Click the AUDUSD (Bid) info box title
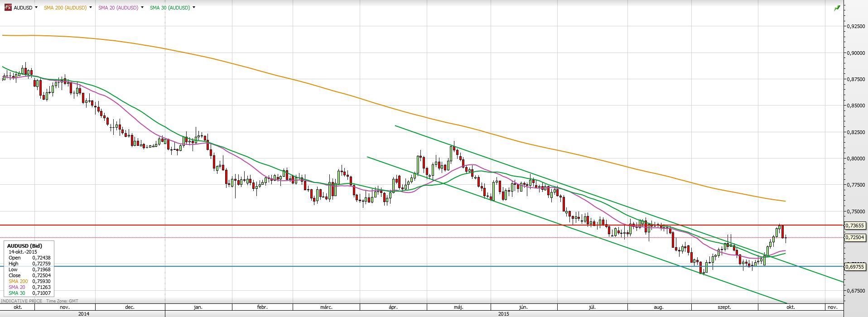868x317 pixels. click(24, 246)
